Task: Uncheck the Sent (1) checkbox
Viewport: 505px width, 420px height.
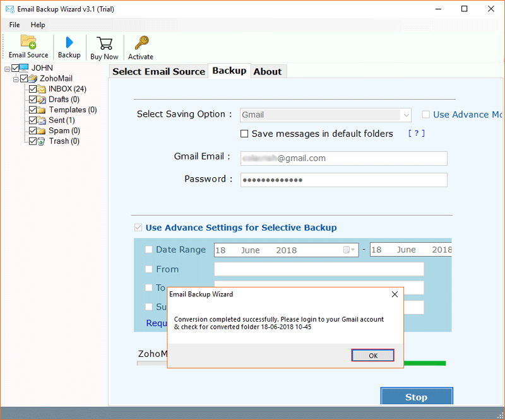Action: pos(33,120)
